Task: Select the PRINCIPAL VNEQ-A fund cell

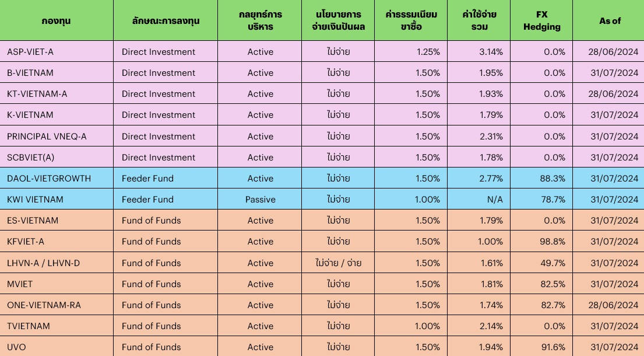Action: pyautogui.click(x=47, y=137)
